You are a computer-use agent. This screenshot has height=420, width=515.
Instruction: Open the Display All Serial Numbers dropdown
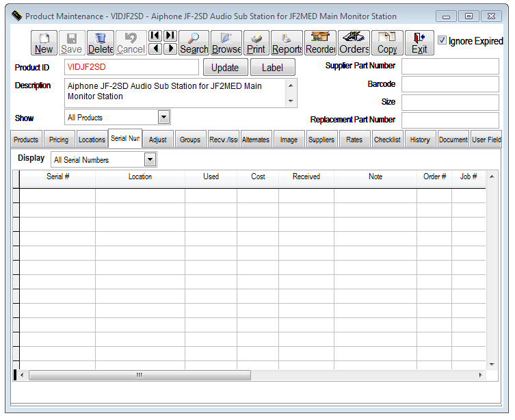coord(150,160)
